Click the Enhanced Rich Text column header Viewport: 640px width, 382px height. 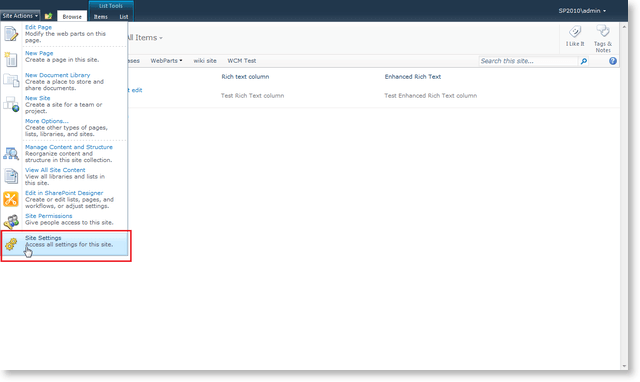(413, 77)
